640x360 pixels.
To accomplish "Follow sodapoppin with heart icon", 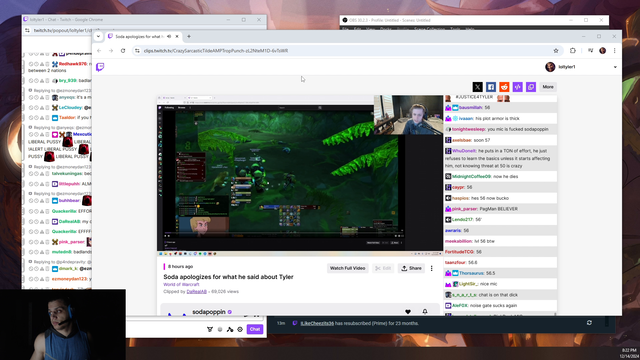I will coord(408,312).
